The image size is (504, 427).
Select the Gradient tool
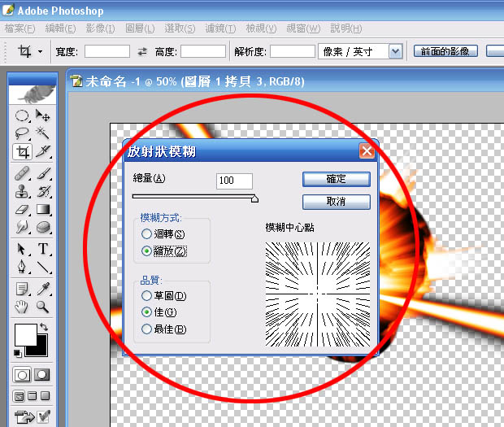tap(43, 209)
